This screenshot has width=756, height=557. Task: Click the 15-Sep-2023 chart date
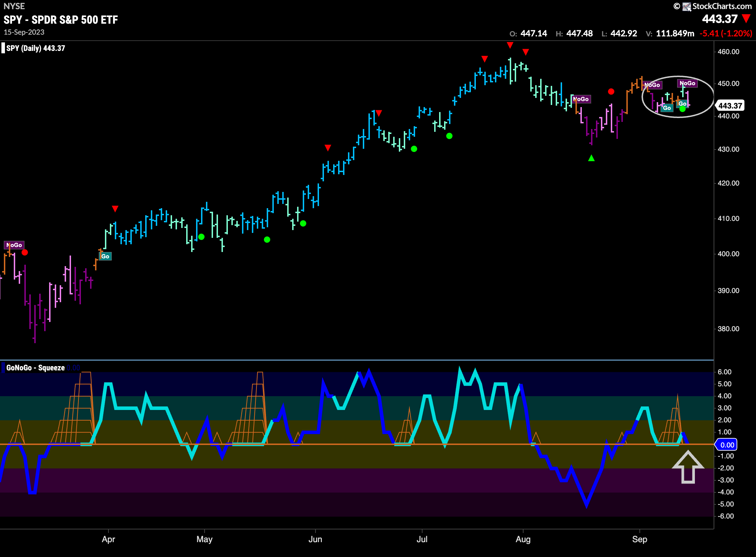point(24,32)
